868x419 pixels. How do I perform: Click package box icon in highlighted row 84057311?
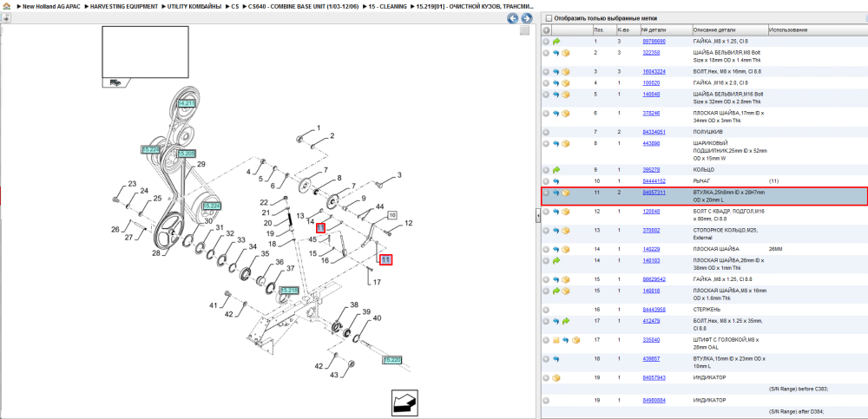[566, 193]
